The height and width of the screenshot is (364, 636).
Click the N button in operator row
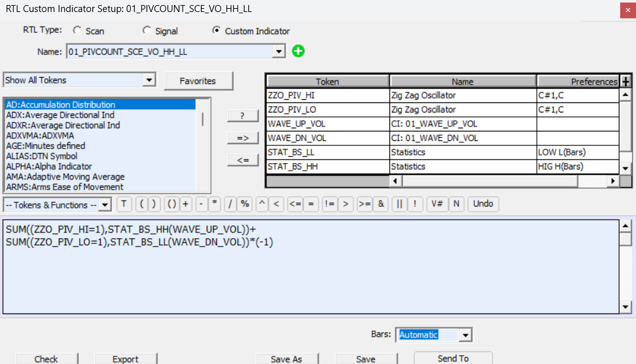pyautogui.click(x=456, y=204)
